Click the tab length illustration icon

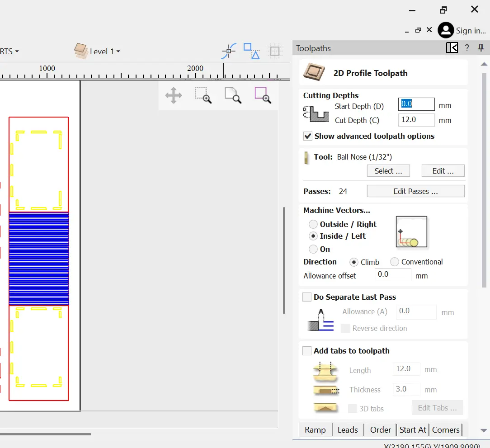(325, 372)
